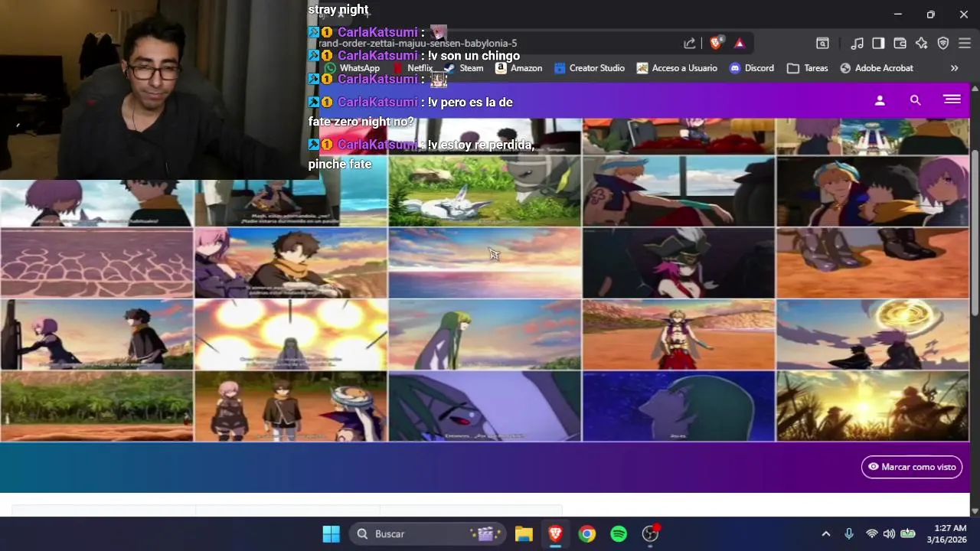Click the site search magnifier icon

915,100
